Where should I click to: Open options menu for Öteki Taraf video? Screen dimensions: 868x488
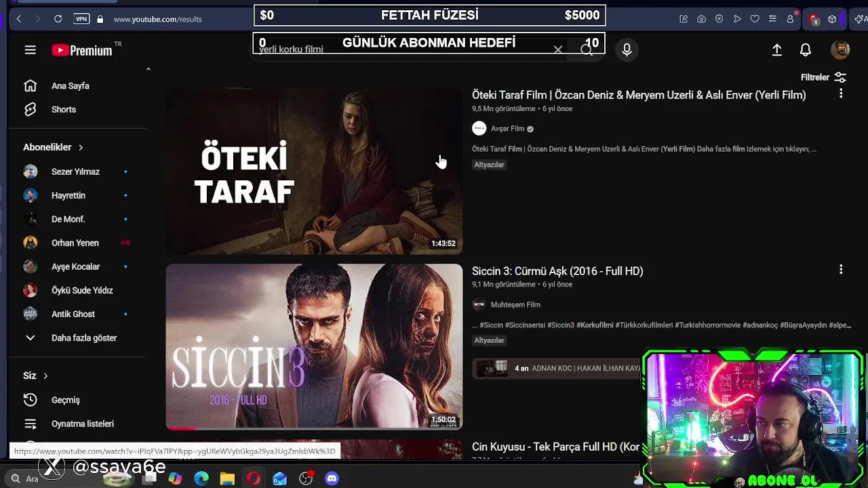coord(841,94)
